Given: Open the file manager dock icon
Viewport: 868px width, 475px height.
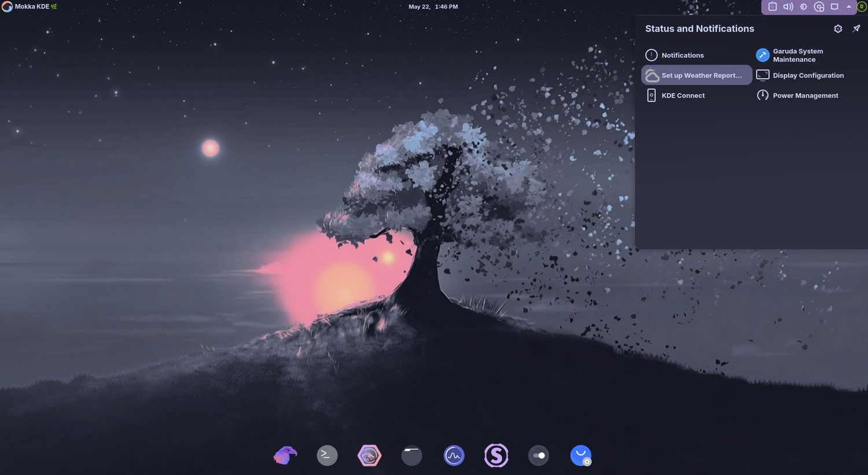Looking at the screenshot, I should (x=412, y=455).
